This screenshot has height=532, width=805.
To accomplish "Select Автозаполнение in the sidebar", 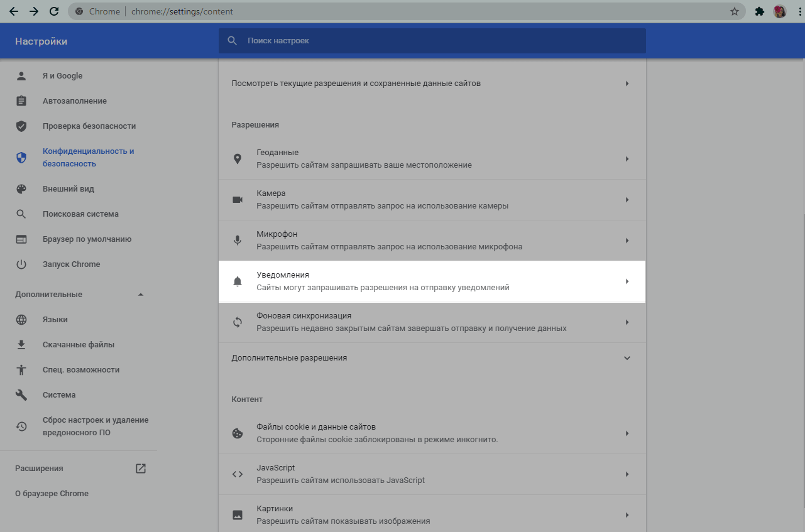I will [74, 101].
